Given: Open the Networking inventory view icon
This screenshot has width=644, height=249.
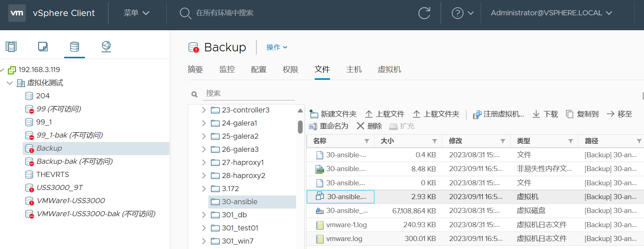Looking at the screenshot, I should tap(106, 47).
